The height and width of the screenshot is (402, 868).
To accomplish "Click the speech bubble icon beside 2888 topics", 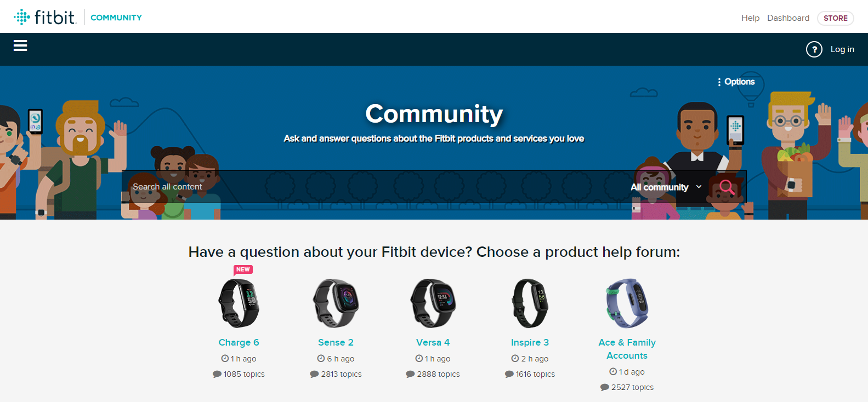I will point(410,374).
